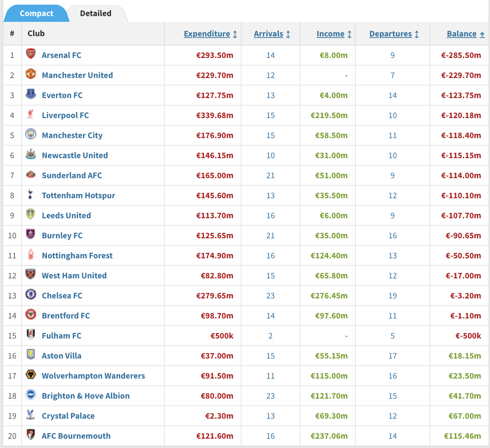Open the Brentford FC club link
490x448 pixels.
pyautogui.click(x=66, y=316)
